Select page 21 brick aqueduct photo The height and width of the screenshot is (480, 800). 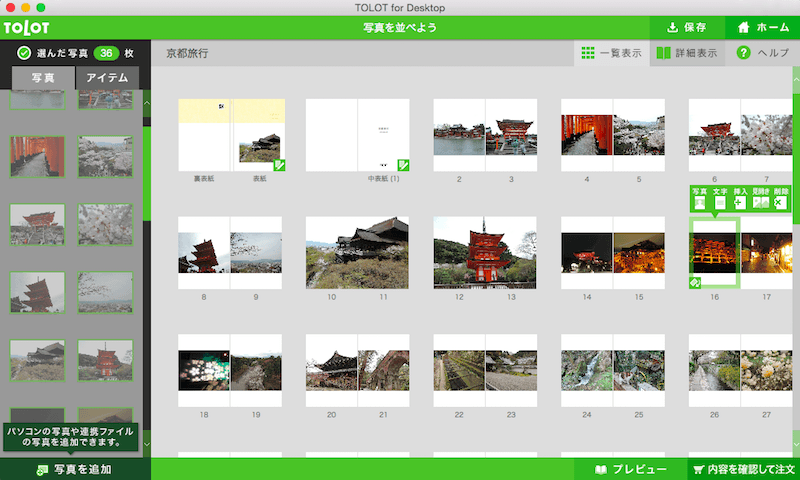tap(384, 370)
